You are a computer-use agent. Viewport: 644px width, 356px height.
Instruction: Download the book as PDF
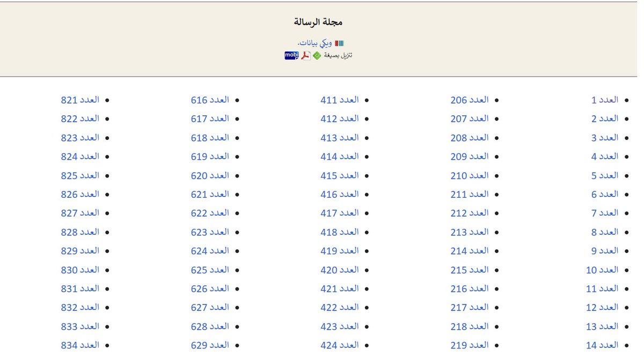coord(306,55)
